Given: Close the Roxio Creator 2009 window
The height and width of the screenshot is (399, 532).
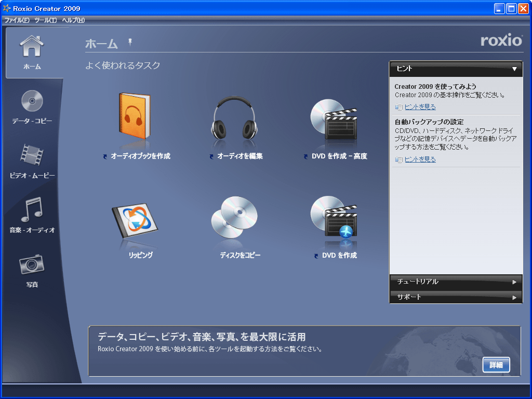Looking at the screenshot, I should pyautogui.click(x=523, y=8).
